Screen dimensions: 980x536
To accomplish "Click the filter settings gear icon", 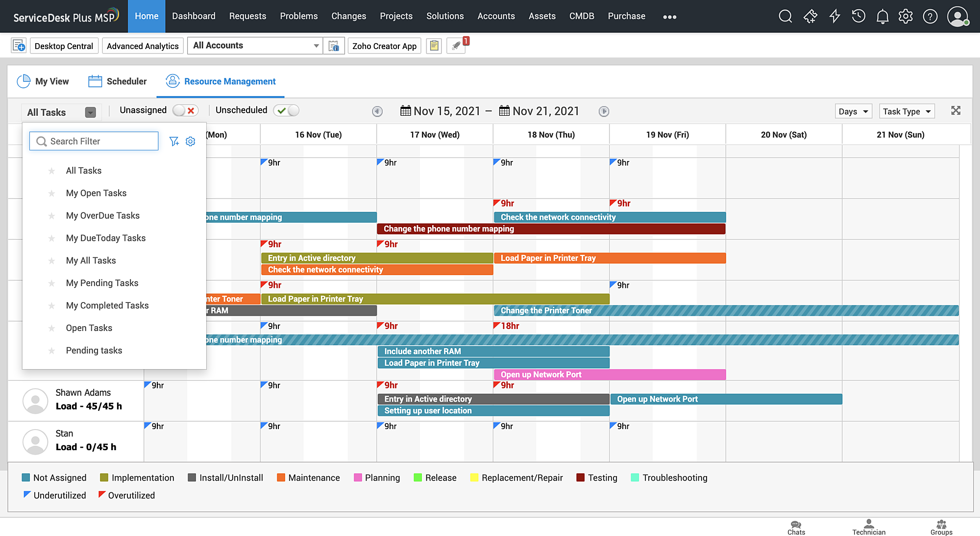I will click(x=191, y=141).
